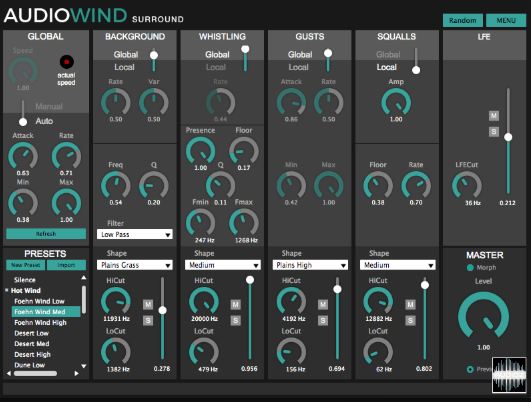Click the Import preset button

pyautogui.click(x=66, y=265)
